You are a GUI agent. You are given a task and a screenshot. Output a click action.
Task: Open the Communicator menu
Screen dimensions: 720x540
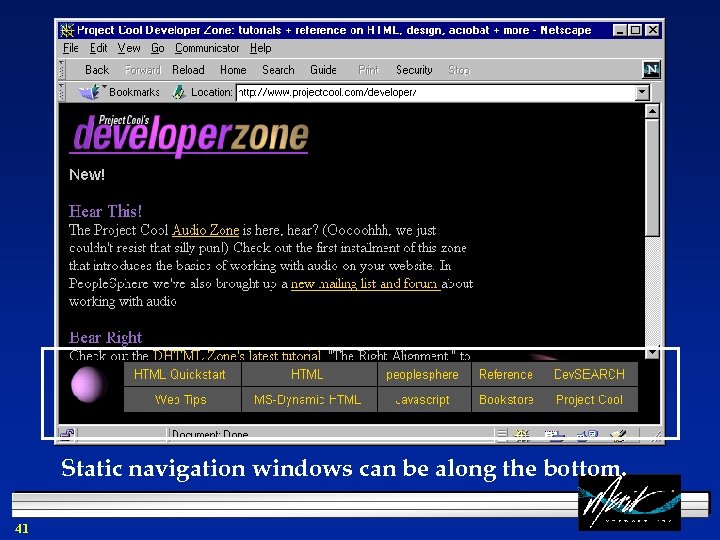click(x=207, y=48)
